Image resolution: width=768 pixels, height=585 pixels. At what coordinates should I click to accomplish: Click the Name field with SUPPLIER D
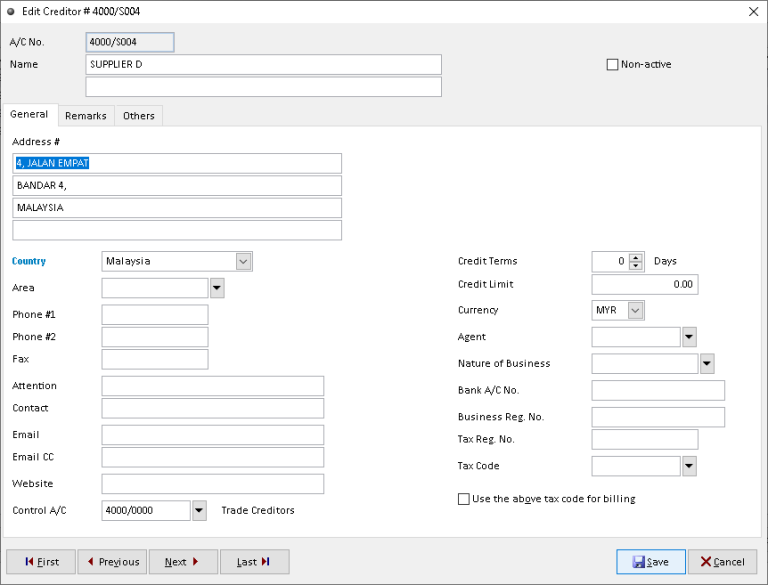click(x=264, y=65)
